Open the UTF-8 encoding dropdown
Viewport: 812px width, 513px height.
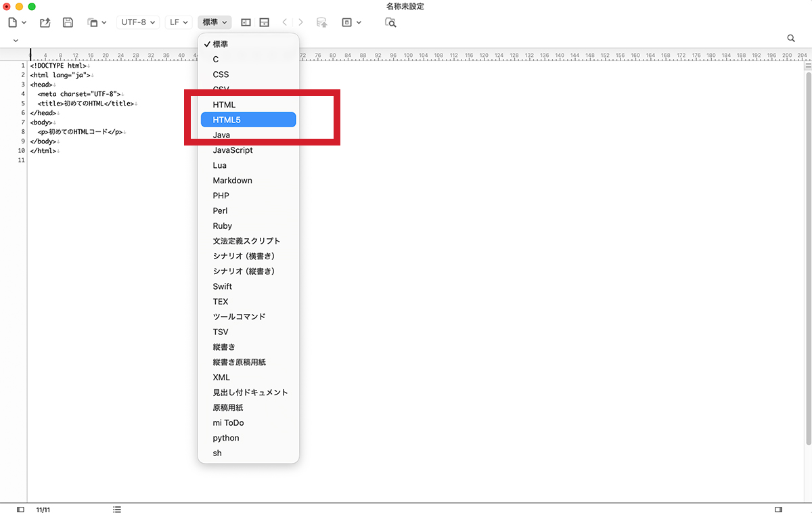click(137, 22)
